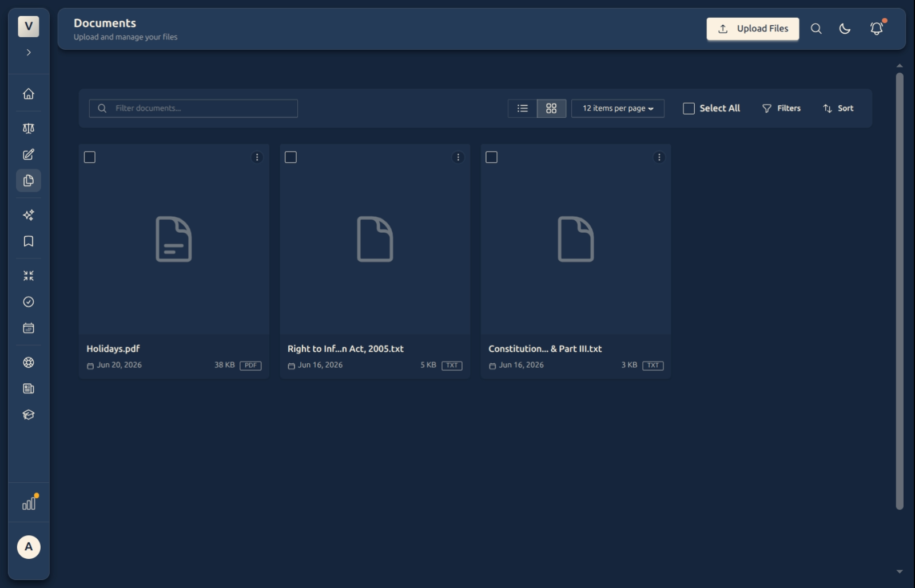Click the search magnifier in header
The height and width of the screenshot is (588, 915).
click(x=816, y=29)
